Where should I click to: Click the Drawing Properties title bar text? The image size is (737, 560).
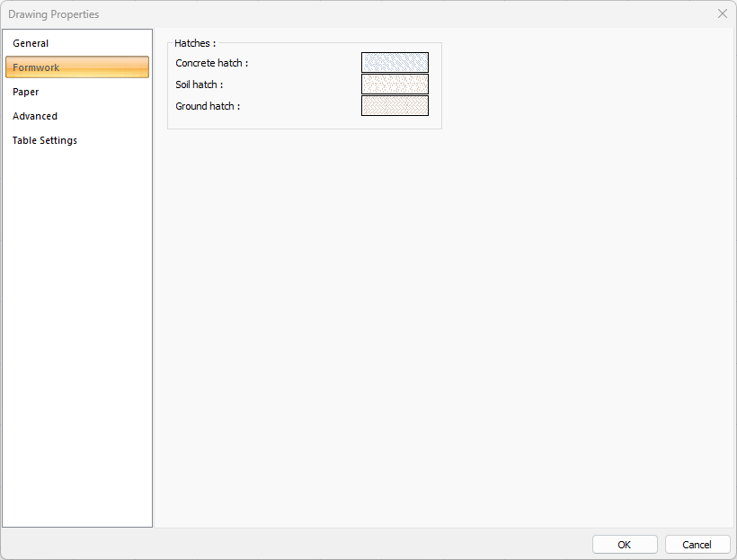click(x=54, y=14)
